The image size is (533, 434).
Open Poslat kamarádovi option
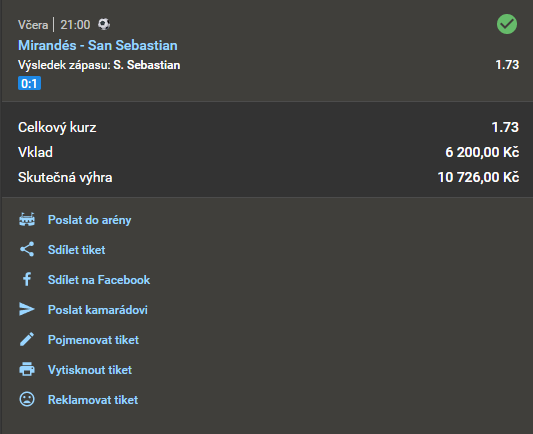98,310
